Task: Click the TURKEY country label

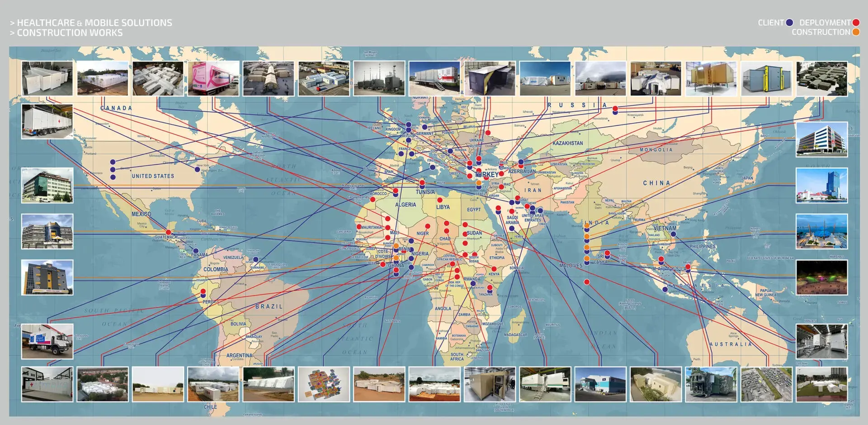Action: click(486, 173)
